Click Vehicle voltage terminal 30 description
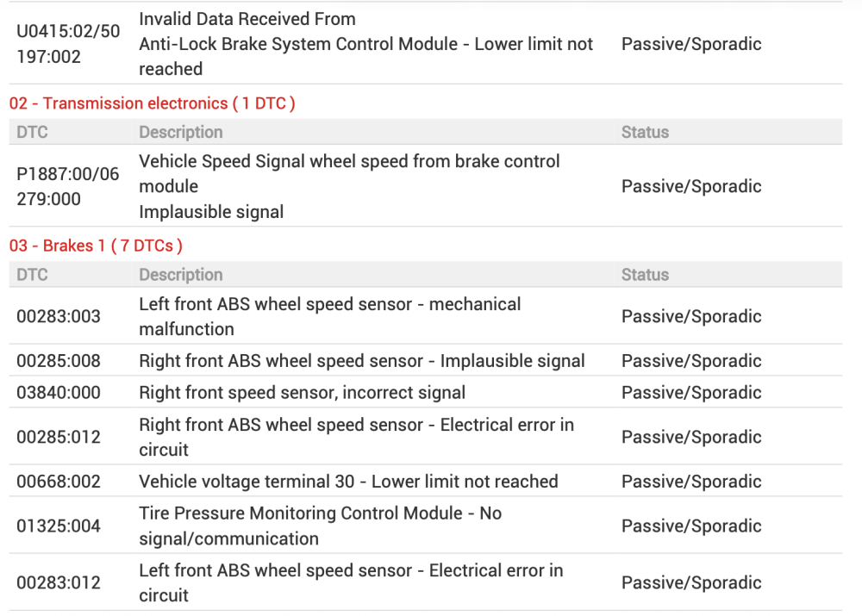 click(348, 482)
